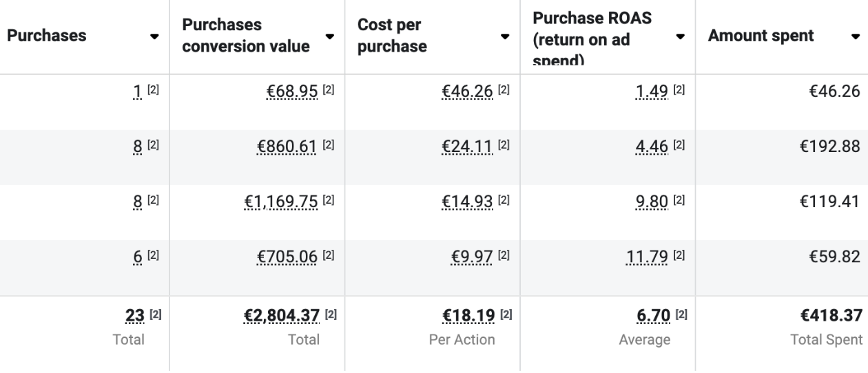Screen dimensions: 868x373
Task: Sort by the Purchases column header
Action: (48, 36)
